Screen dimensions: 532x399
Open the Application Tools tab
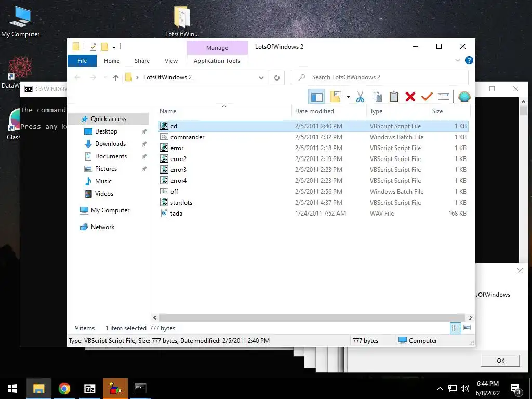[217, 61]
